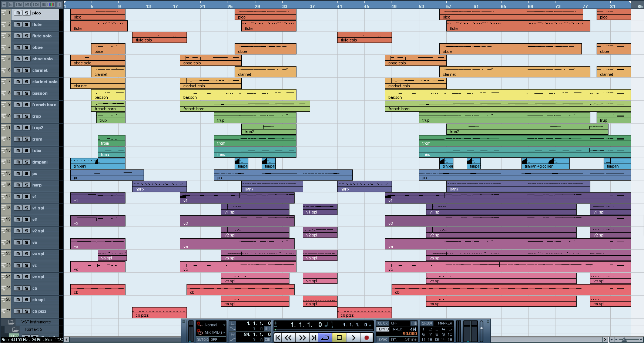Solo the timpani track
The image size is (644, 343).
[26, 162]
